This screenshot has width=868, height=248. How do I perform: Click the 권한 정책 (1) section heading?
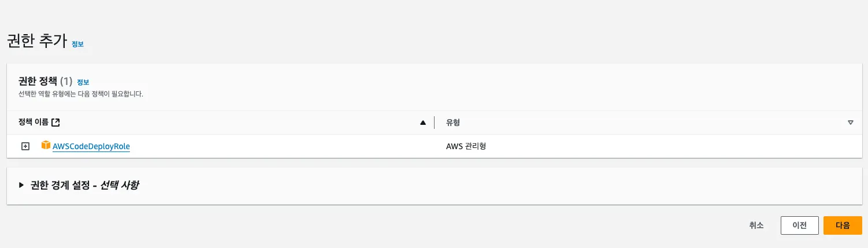(x=45, y=82)
